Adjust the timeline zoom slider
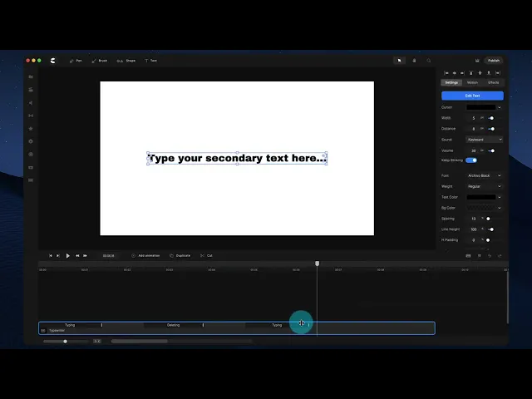 coord(66,342)
